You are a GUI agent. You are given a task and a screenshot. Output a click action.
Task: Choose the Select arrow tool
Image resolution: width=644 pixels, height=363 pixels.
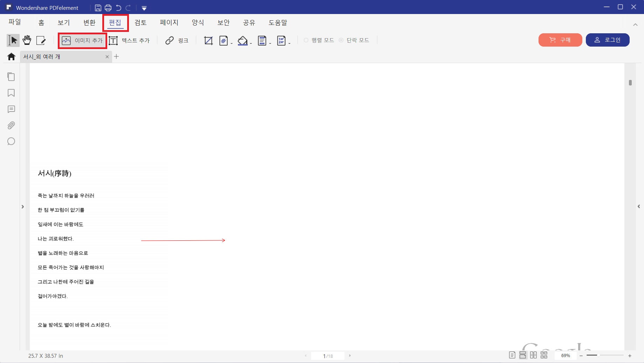pyautogui.click(x=13, y=40)
